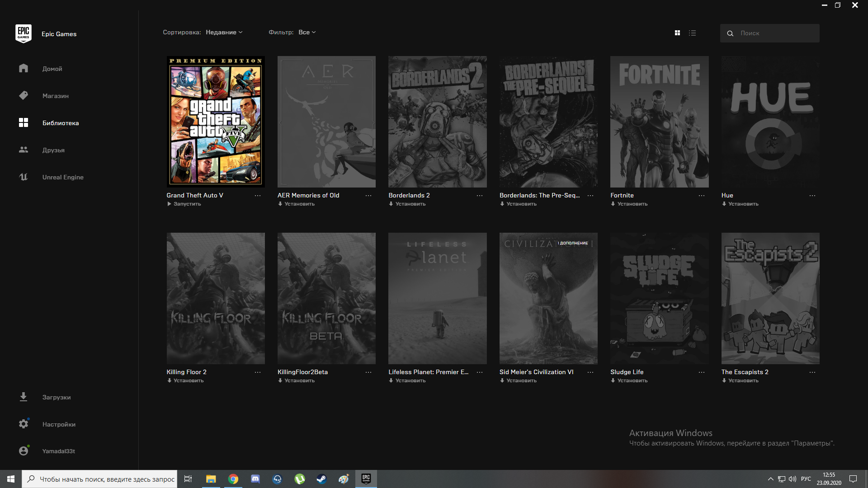Open Fortnite three-dot options menu
Screen dimensions: 868x488
(701, 196)
